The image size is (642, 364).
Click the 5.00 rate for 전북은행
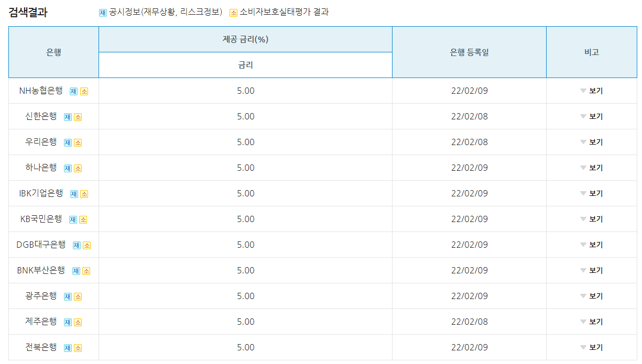click(245, 347)
